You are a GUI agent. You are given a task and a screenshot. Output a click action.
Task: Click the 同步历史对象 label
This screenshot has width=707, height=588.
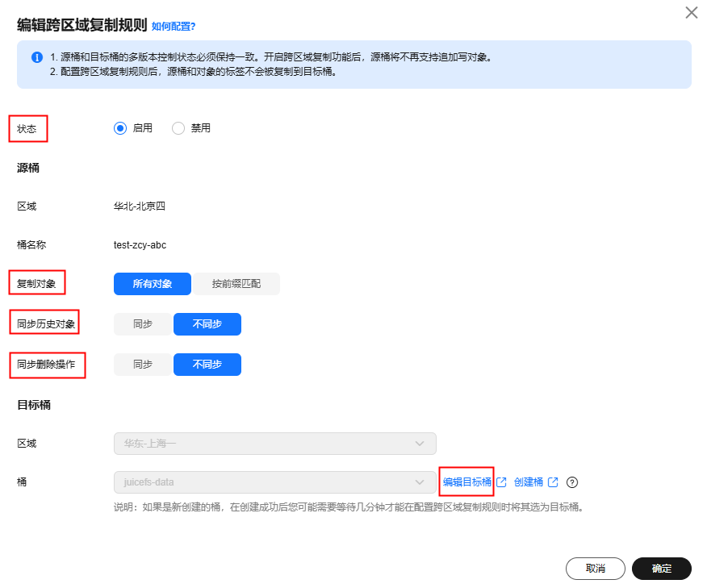point(46,324)
